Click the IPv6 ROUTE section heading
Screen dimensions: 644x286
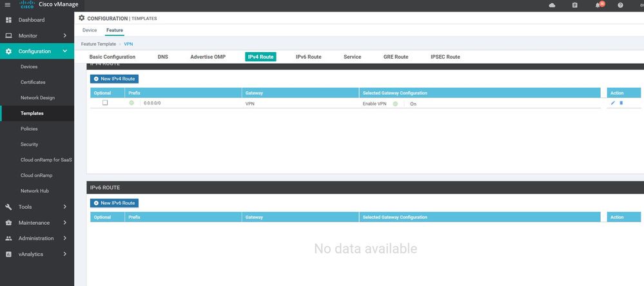(x=104, y=187)
